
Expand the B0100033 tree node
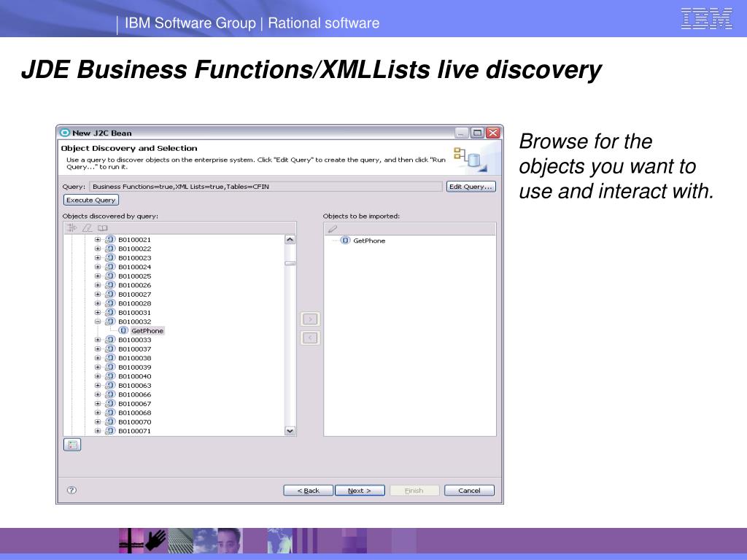98,340
